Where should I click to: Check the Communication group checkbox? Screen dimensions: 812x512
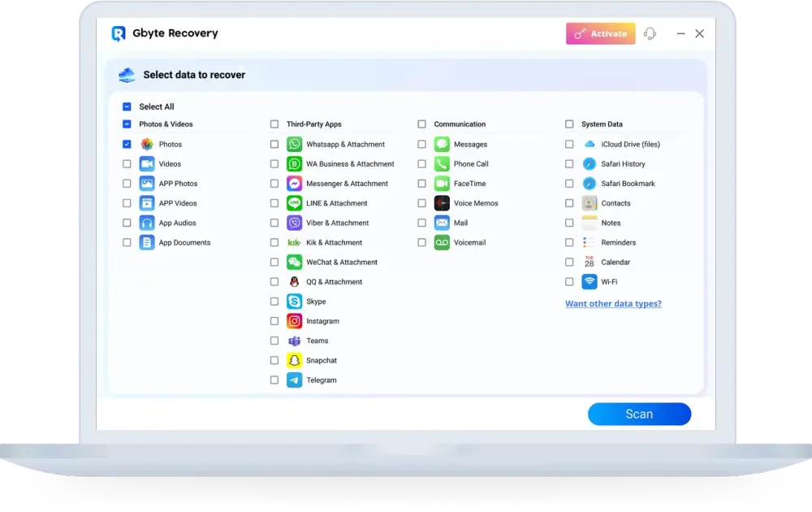[x=422, y=124]
